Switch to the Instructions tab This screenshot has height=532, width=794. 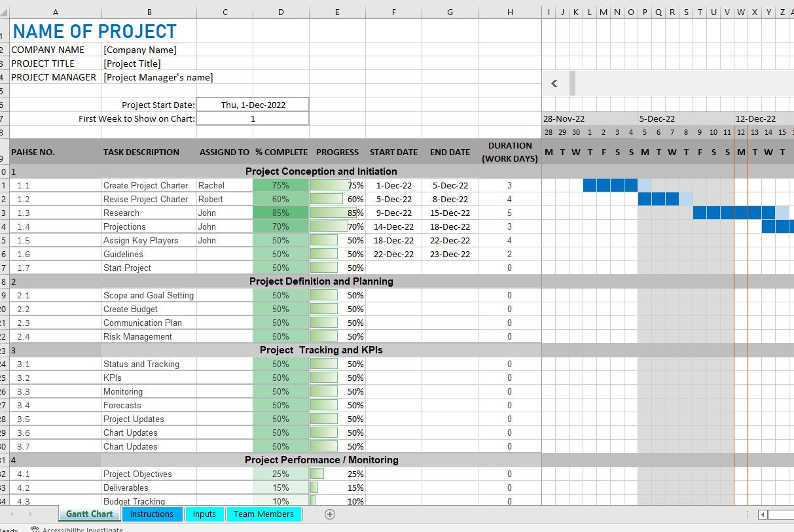coord(152,514)
